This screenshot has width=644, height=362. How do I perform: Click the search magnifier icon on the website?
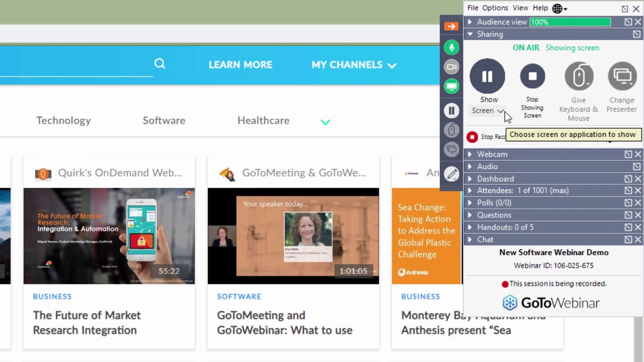pos(159,64)
